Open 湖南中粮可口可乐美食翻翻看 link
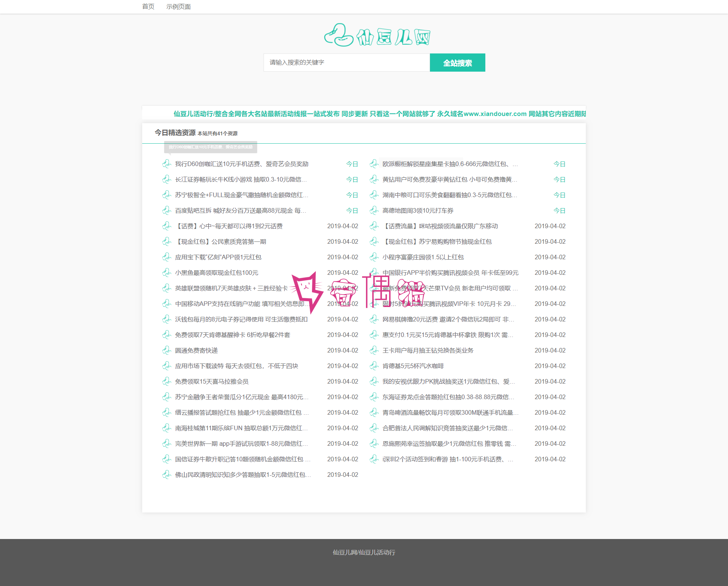The width and height of the screenshot is (728, 586). click(450, 195)
